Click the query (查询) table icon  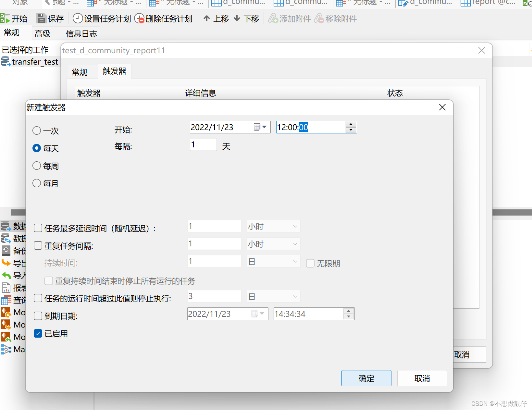point(6,300)
